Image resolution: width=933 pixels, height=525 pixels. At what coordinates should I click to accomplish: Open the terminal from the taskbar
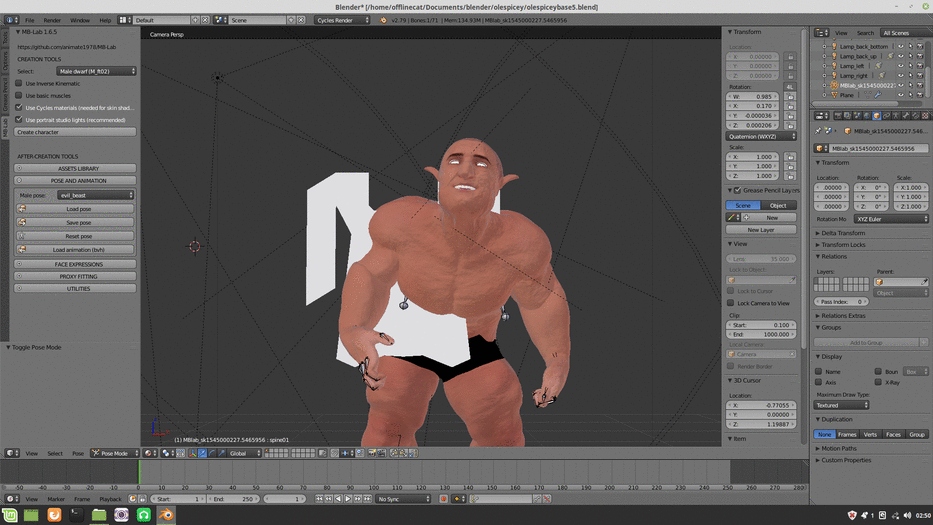pyautogui.click(x=76, y=515)
